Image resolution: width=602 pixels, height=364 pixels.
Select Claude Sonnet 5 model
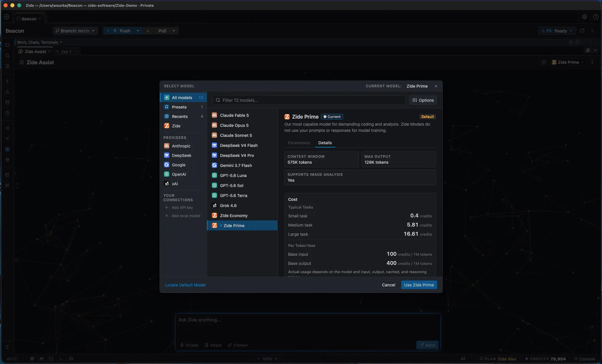click(x=242, y=135)
